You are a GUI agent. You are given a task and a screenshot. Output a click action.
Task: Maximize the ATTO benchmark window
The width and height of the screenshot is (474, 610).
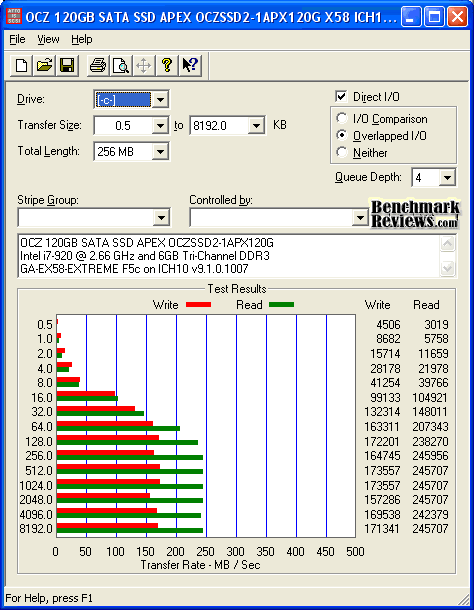[434, 17]
